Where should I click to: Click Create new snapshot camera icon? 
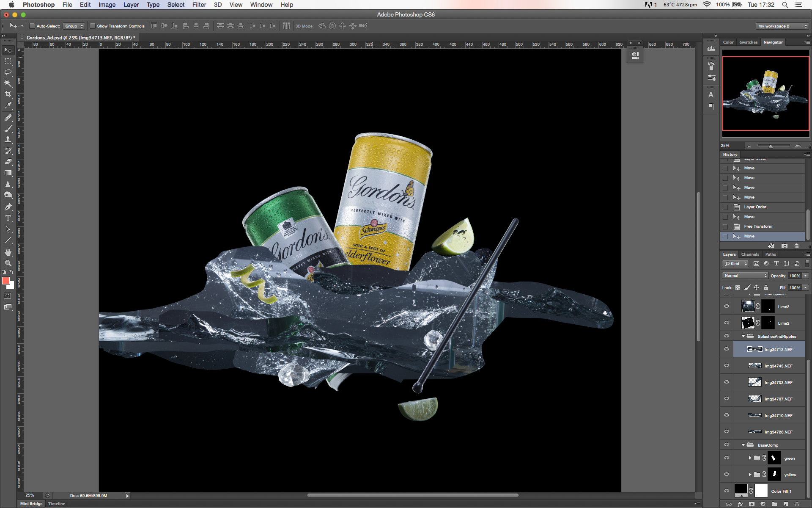pyautogui.click(x=785, y=246)
